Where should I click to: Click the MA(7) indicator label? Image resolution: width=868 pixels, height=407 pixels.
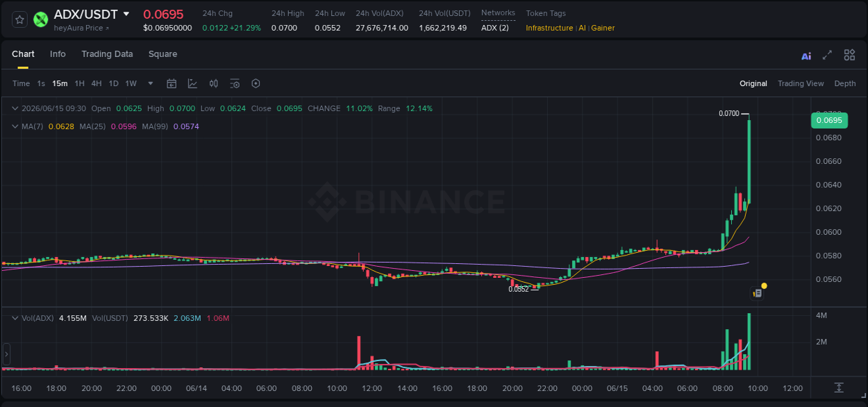click(33, 126)
